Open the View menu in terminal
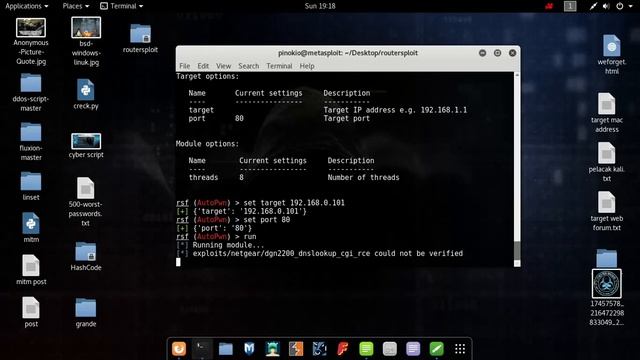This screenshot has width=640, height=360. point(223,66)
